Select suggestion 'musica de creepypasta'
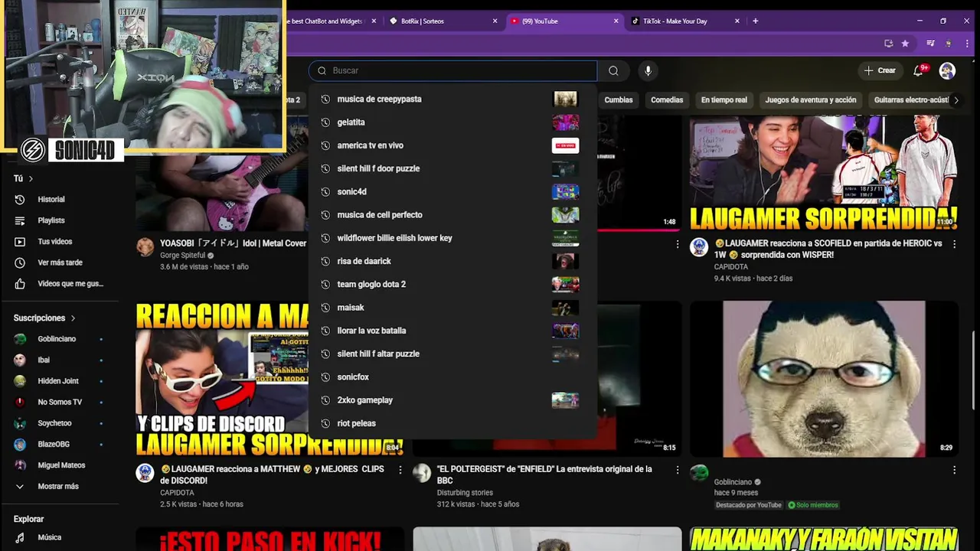Screen dimensions: 980x551 coord(452,99)
